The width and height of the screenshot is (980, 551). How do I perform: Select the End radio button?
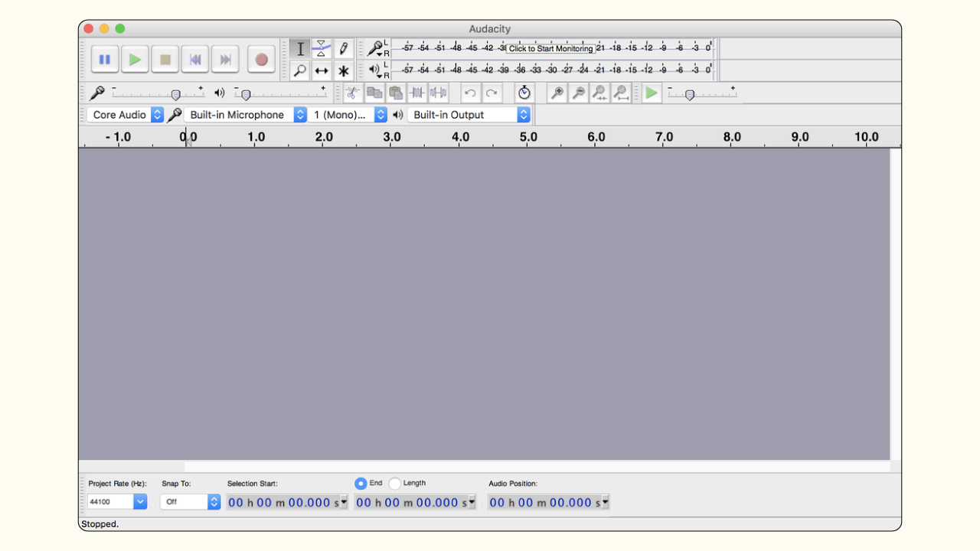(361, 484)
